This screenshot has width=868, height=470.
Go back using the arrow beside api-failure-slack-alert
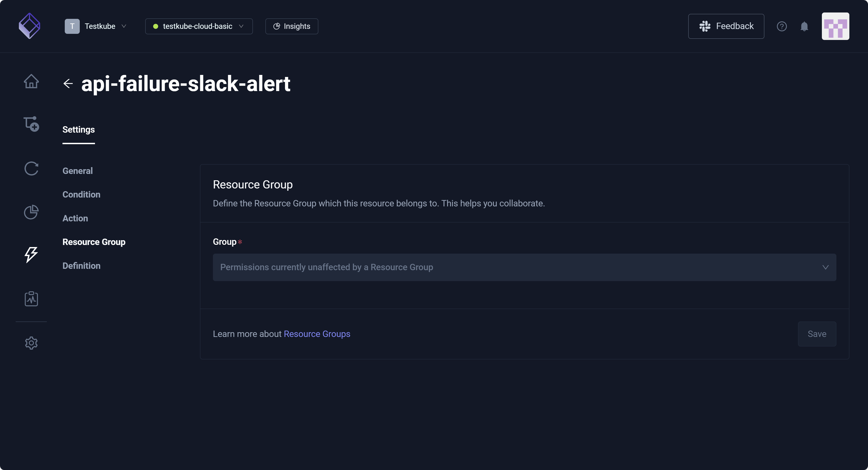68,84
